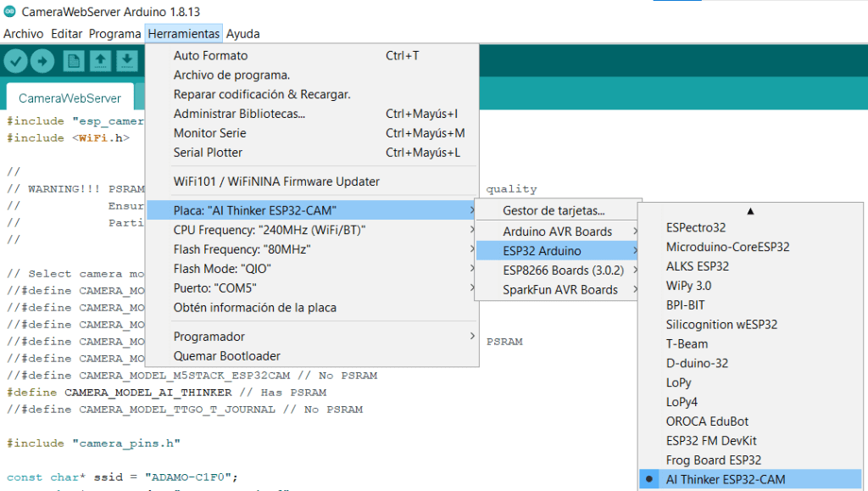Click the Arduino logo in title bar
This screenshot has height=491, width=868.
(9, 13)
